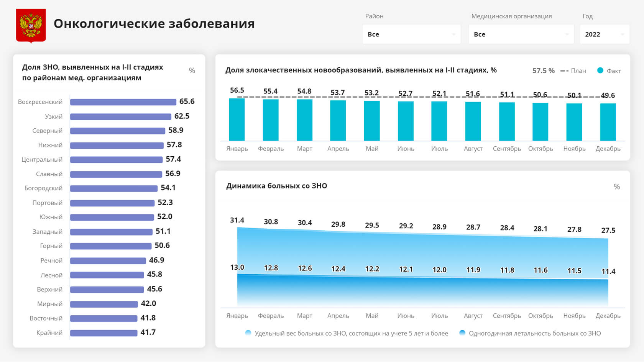Image resolution: width=644 pixels, height=362 pixels.
Task: Click the Восточный district label
Action: (46, 318)
